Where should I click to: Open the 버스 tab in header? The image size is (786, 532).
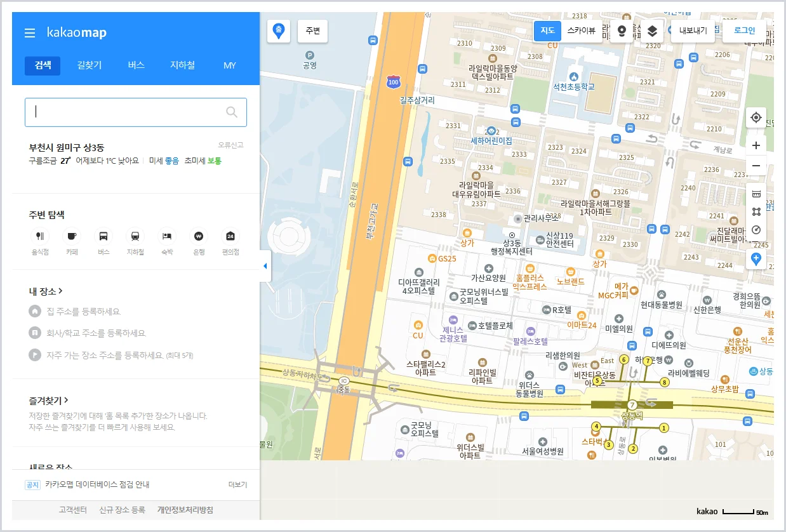pos(136,65)
